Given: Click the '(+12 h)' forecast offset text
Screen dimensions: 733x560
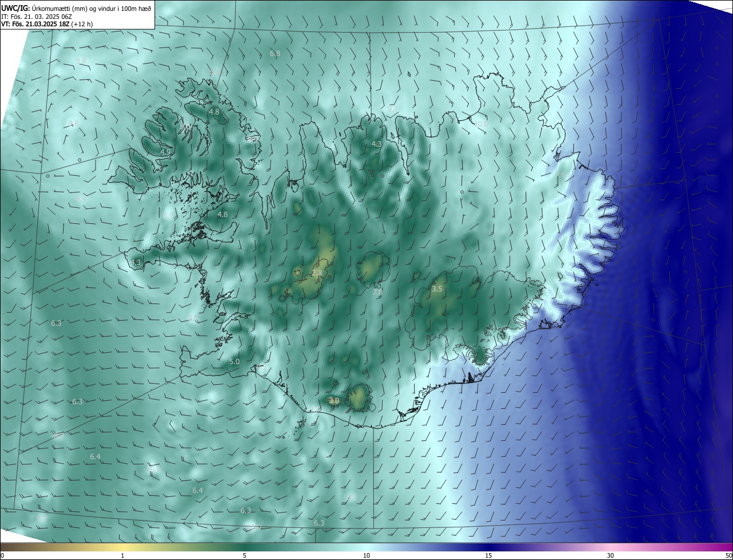Looking at the screenshot, I should pos(82,24).
